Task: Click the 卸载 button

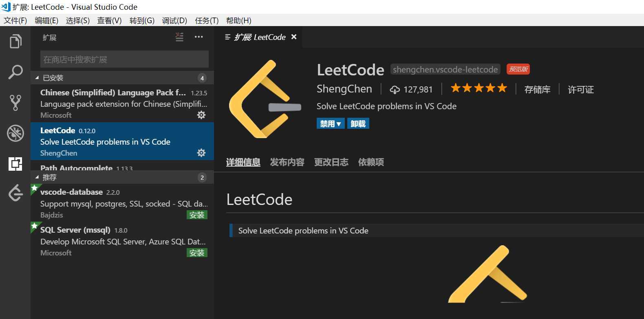Action: (x=358, y=123)
